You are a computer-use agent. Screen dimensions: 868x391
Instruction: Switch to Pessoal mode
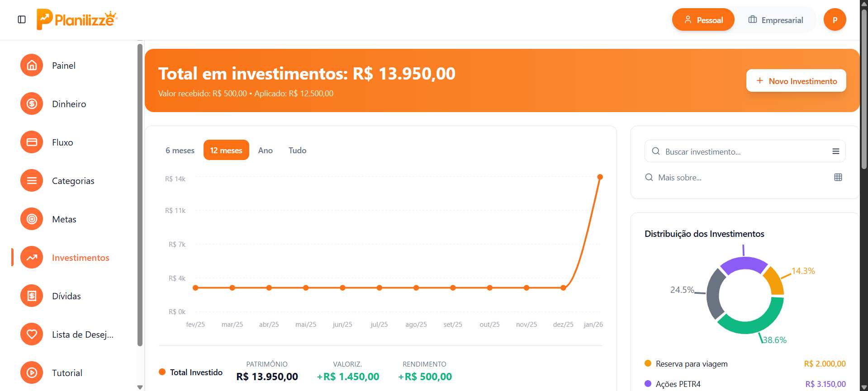point(703,20)
